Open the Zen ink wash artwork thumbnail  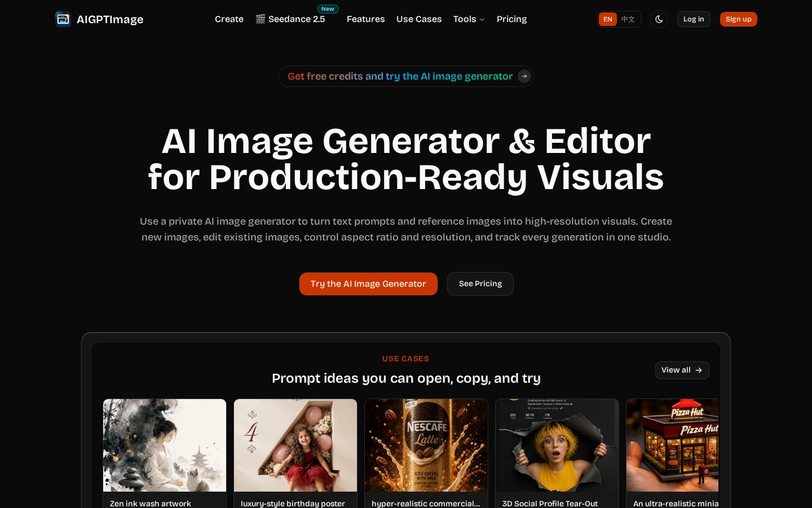tap(165, 445)
